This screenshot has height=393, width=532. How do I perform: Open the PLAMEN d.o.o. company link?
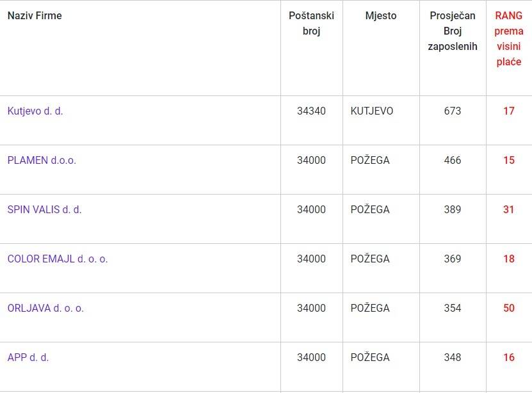point(42,160)
